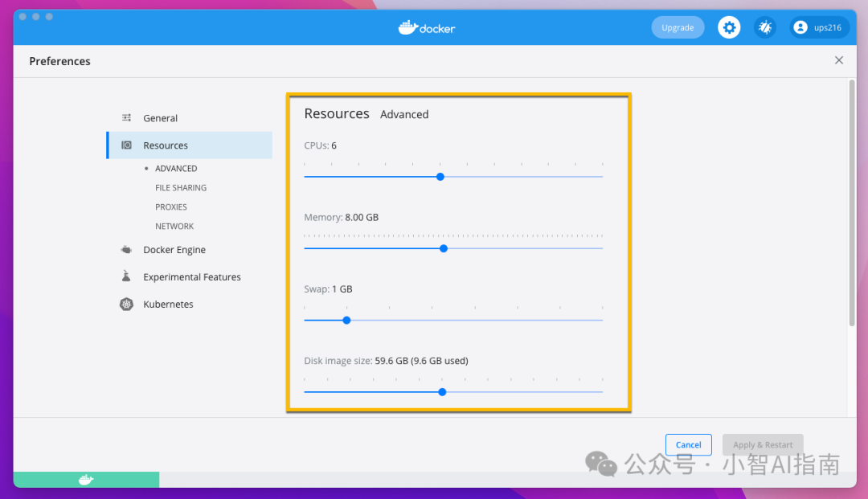This screenshot has width=868, height=499.
Task: Click the "Swap: 1 GB" label
Action: coord(328,288)
